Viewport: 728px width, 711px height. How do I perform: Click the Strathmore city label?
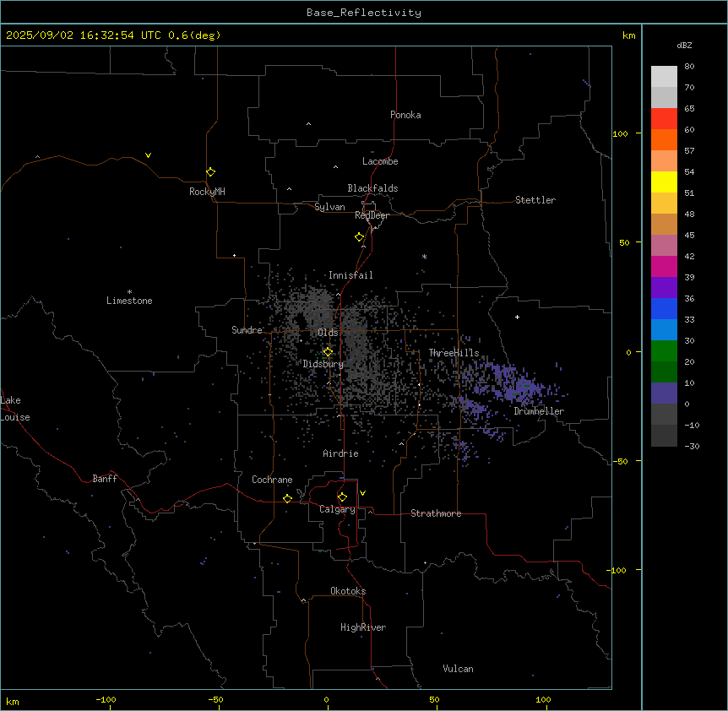click(x=436, y=513)
